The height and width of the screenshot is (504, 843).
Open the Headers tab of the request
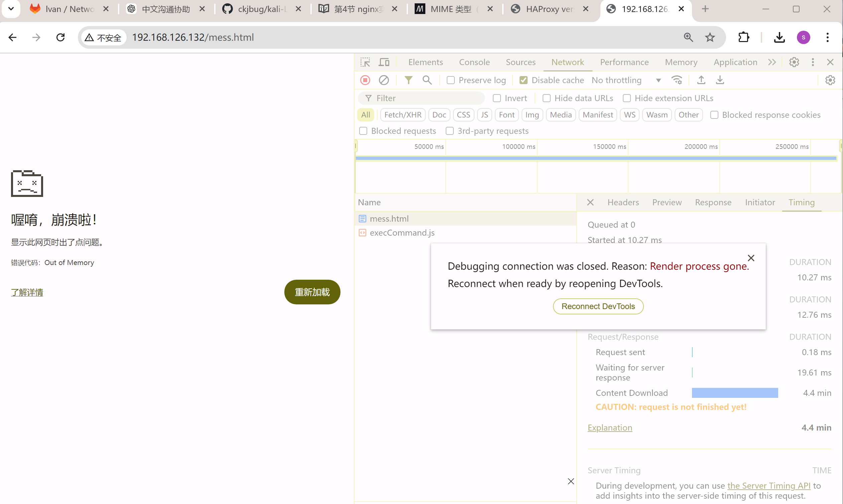(623, 202)
